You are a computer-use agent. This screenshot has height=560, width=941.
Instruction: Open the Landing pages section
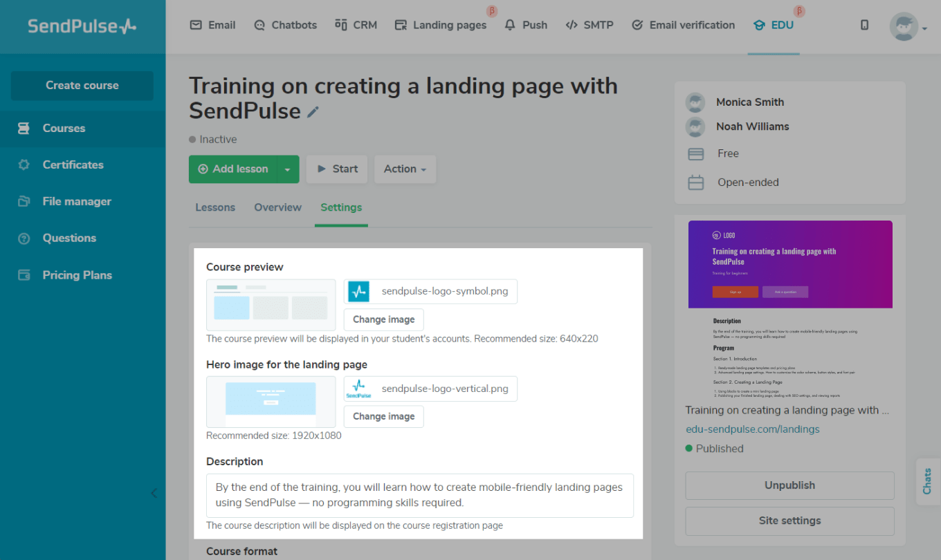coord(441,25)
